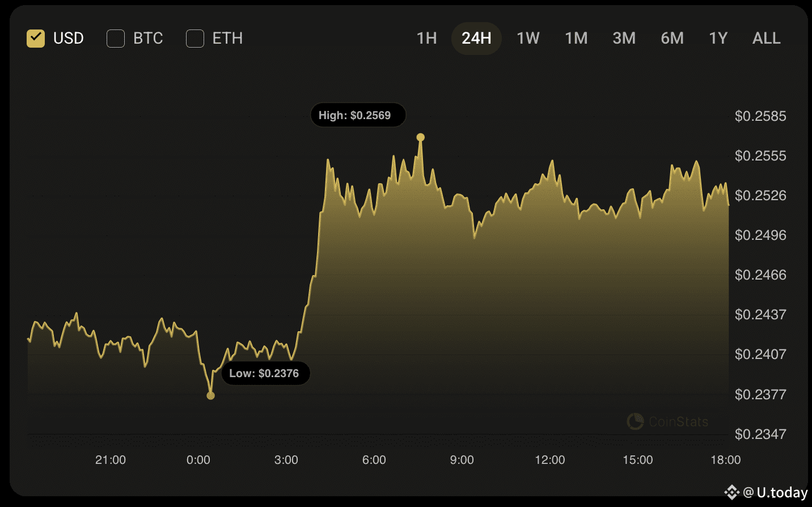The width and height of the screenshot is (812, 507).
Task: Click the $0.2496 price axis label
Action: 760,235
